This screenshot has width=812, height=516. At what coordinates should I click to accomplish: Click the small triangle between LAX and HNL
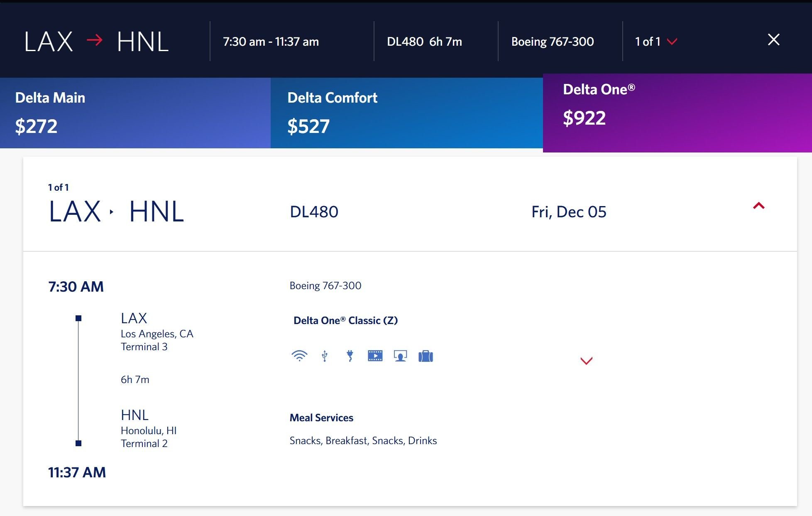(111, 212)
